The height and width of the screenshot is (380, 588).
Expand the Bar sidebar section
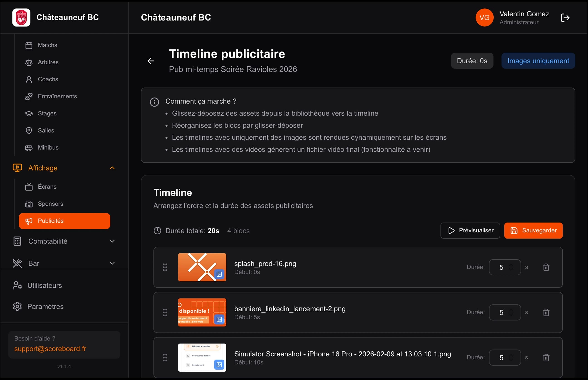click(112, 263)
